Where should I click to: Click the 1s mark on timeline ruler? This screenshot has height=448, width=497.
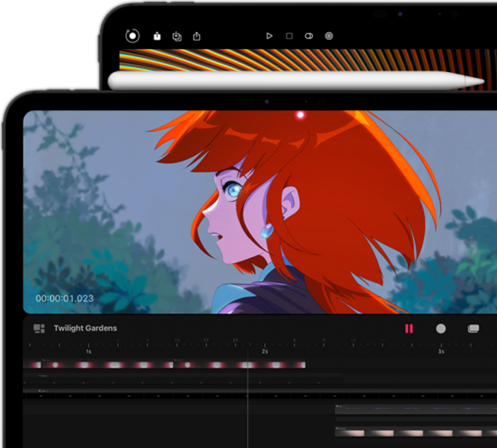point(88,351)
